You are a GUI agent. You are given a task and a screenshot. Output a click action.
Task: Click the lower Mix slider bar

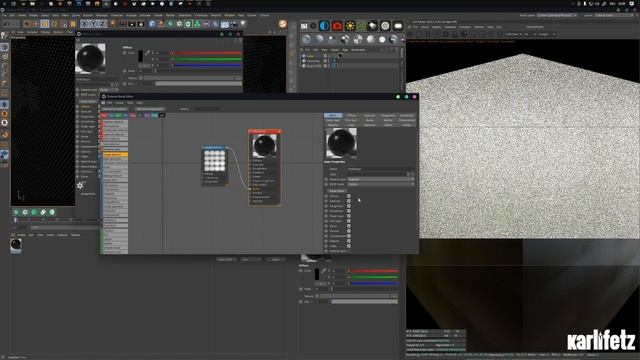[x=364, y=302]
